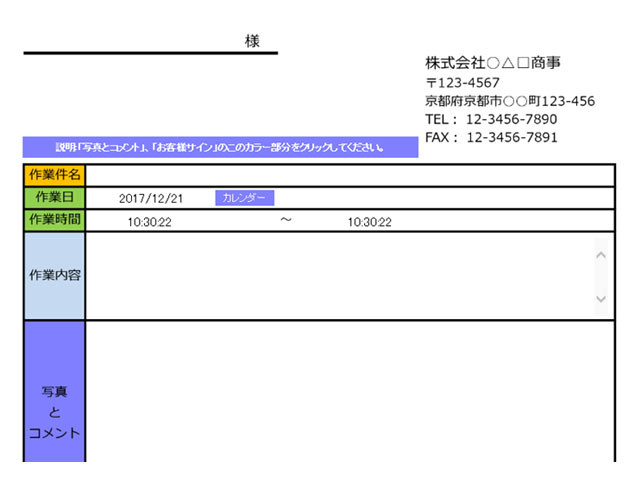Image resolution: width=640 pixels, height=480 pixels.
Task: Open the カレンダー date picker button
Action: click(244, 198)
